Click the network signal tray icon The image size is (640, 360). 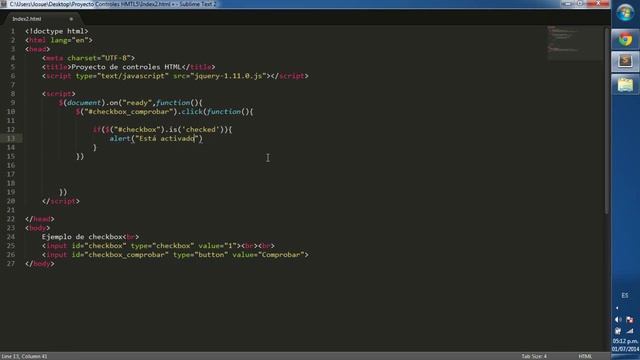[x=631, y=331]
